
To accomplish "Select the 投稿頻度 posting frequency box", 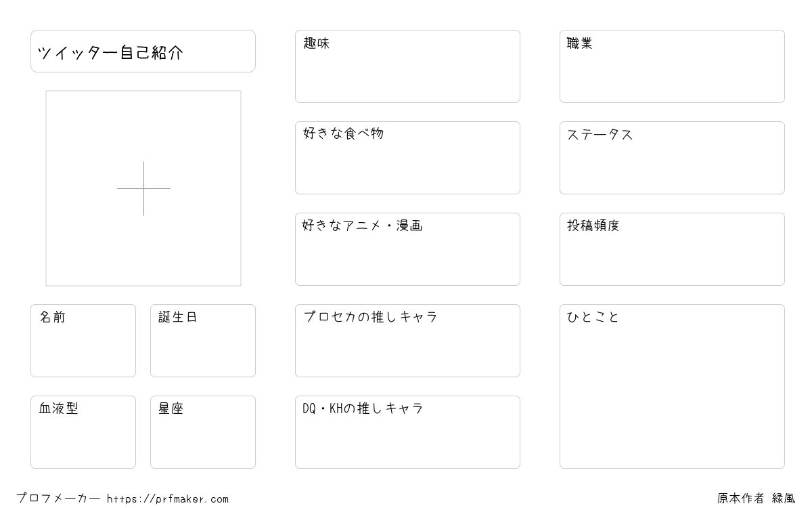I will tap(672, 249).
